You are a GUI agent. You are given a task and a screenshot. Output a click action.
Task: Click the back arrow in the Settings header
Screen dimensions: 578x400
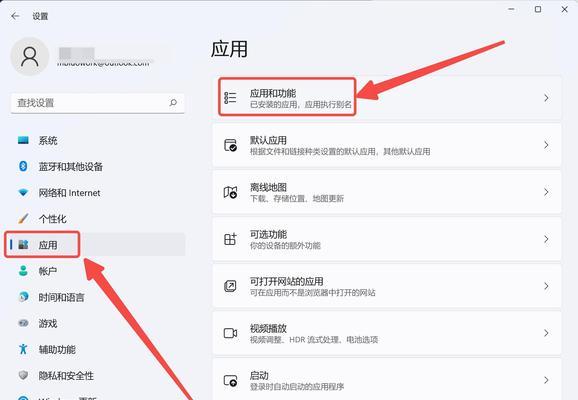[15, 16]
